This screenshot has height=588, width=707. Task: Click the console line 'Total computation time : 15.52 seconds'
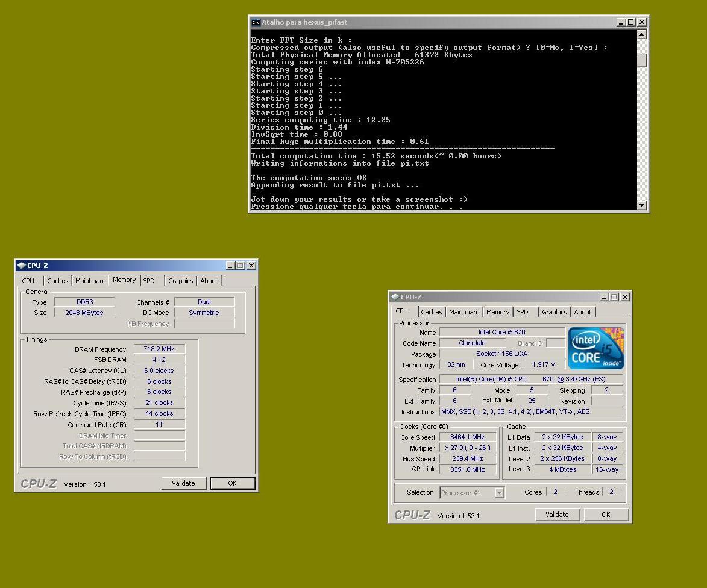click(x=376, y=157)
